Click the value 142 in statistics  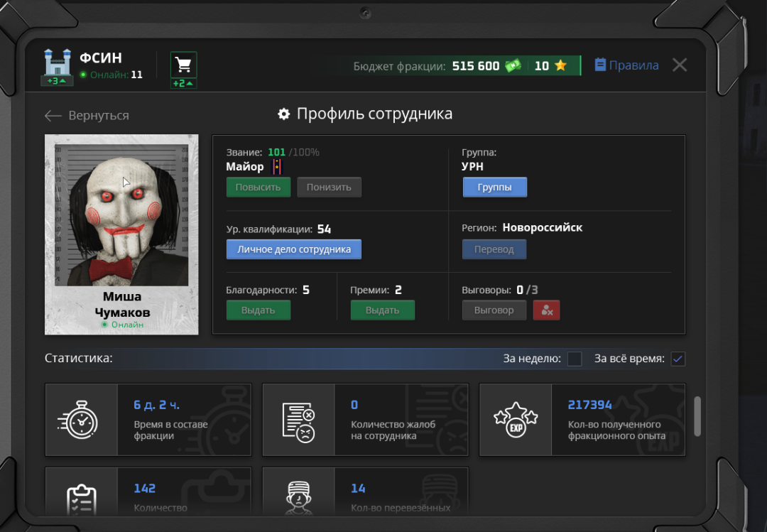pos(145,489)
